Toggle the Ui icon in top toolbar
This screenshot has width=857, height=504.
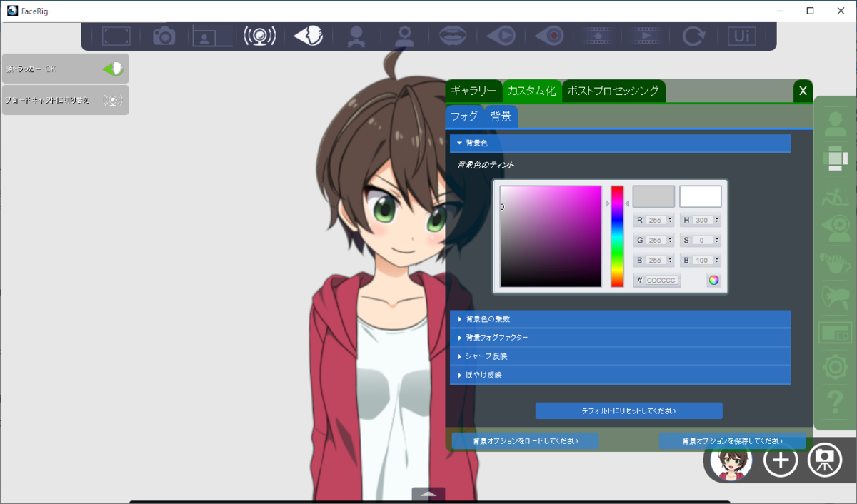741,36
